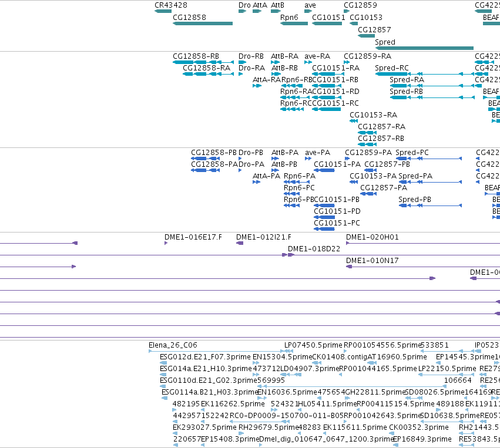Click the CG12858-PB protein feature

tap(206, 159)
